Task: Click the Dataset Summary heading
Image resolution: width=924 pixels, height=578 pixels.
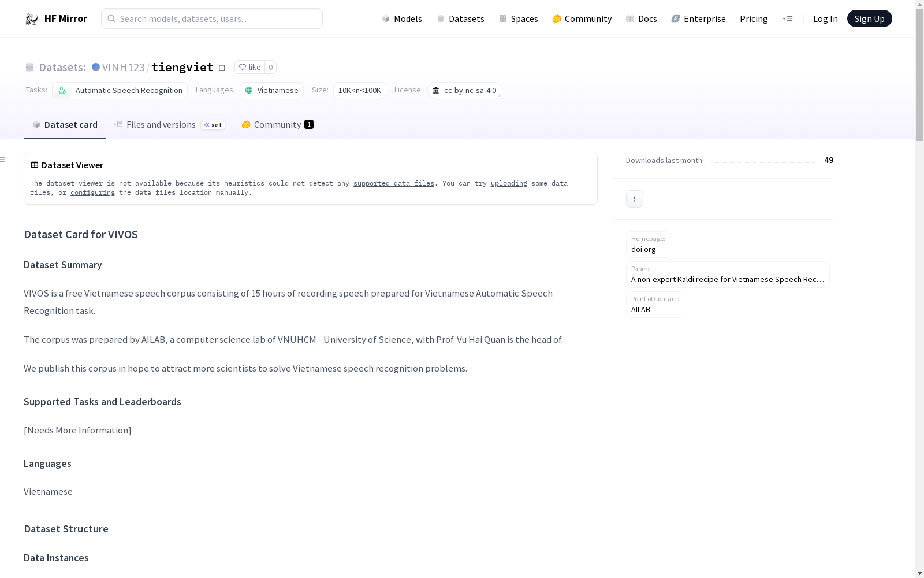Action: pyautogui.click(x=63, y=265)
